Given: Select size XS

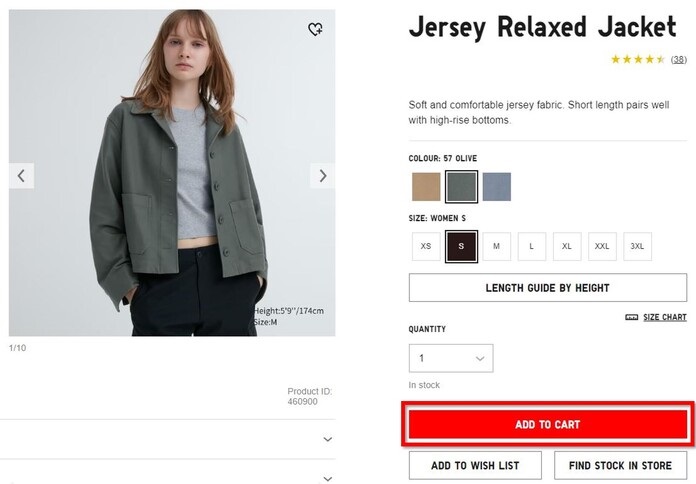Looking at the screenshot, I should pyautogui.click(x=427, y=246).
